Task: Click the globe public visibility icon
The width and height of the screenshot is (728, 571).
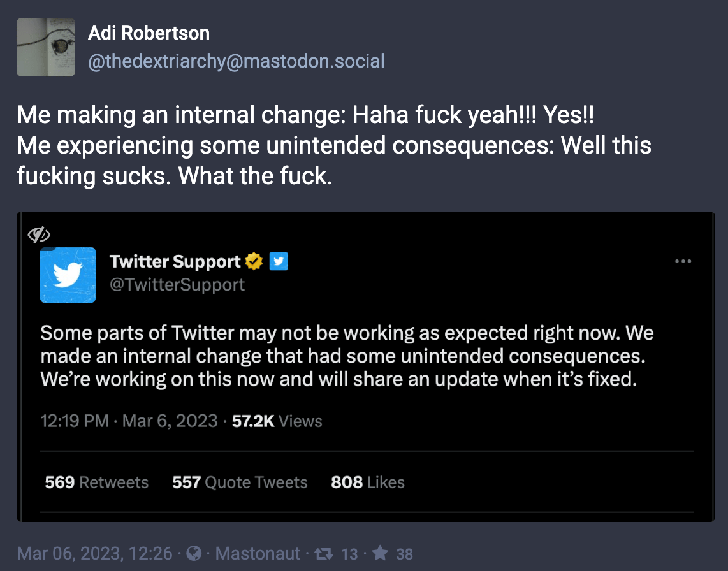Action: (194, 553)
